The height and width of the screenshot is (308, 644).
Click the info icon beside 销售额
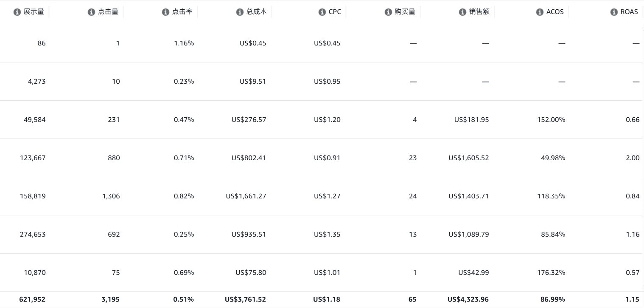(462, 12)
